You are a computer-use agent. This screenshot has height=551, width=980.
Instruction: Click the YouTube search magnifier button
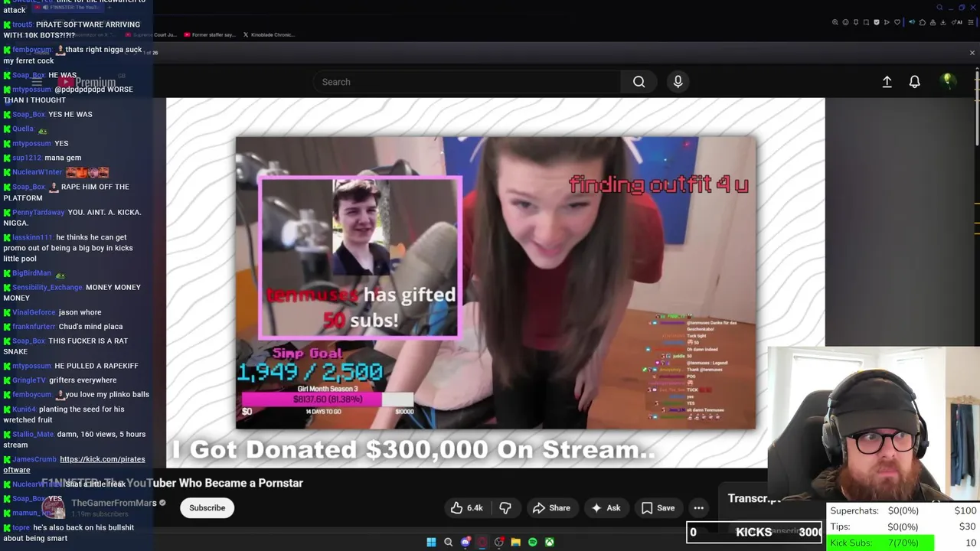tap(639, 82)
